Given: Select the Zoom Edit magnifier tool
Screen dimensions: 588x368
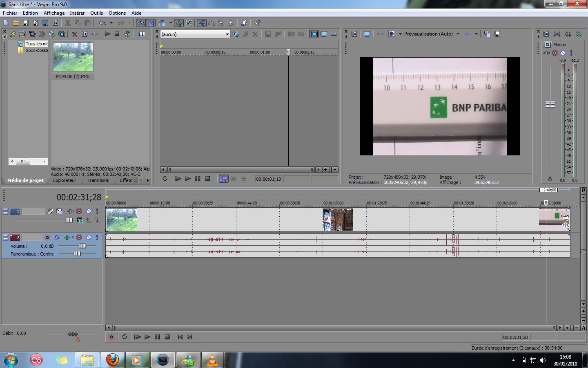Looking at the screenshot, I should 231,23.
